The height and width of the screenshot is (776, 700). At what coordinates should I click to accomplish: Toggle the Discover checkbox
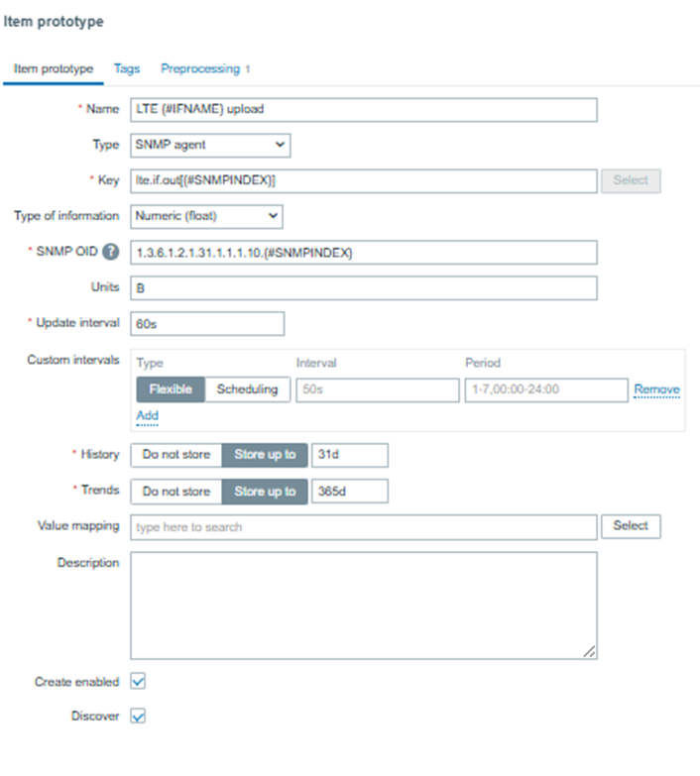pos(139,716)
